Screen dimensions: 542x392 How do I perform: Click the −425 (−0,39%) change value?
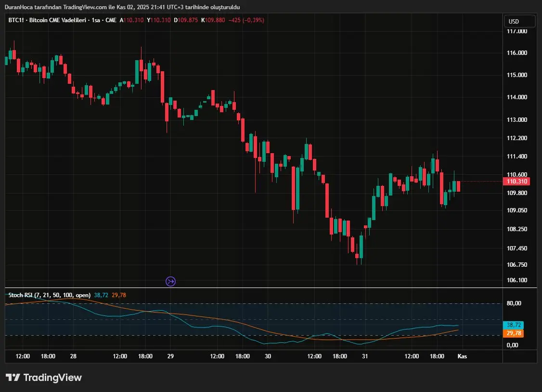pos(246,20)
